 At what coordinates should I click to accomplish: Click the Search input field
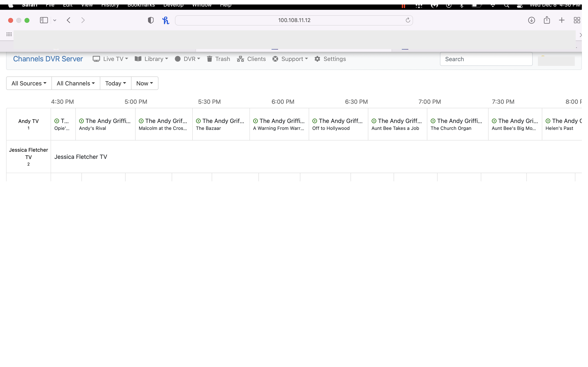(x=486, y=59)
